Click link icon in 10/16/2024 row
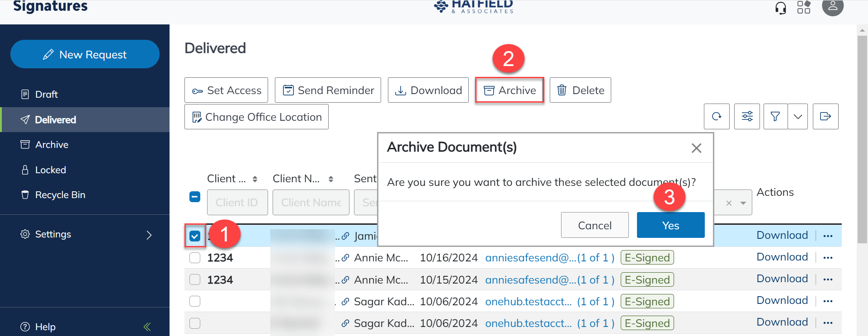Image resolution: width=868 pixels, height=336 pixels. pos(345,258)
